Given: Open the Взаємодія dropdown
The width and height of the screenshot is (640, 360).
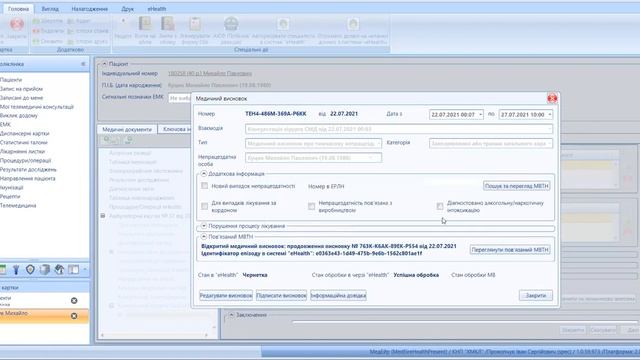Looking at the screenshot, I should (x=549, y=129).
